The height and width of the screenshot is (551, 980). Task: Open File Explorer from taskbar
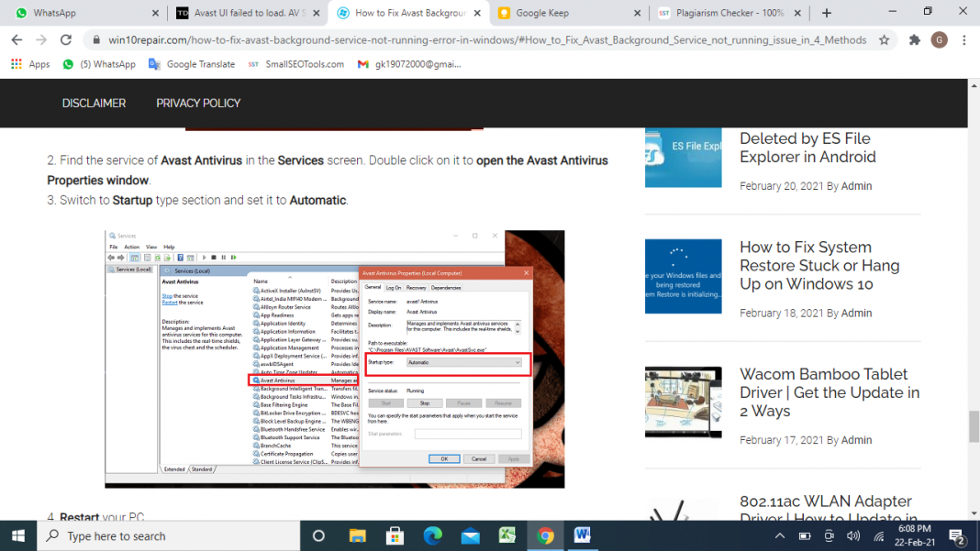coord(357,536)
